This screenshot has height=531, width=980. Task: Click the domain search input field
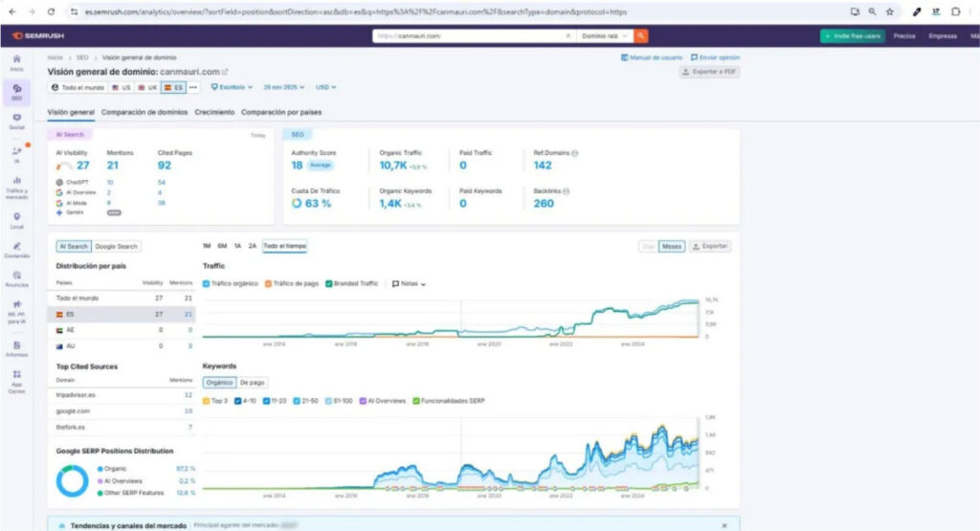coord(474,35)
